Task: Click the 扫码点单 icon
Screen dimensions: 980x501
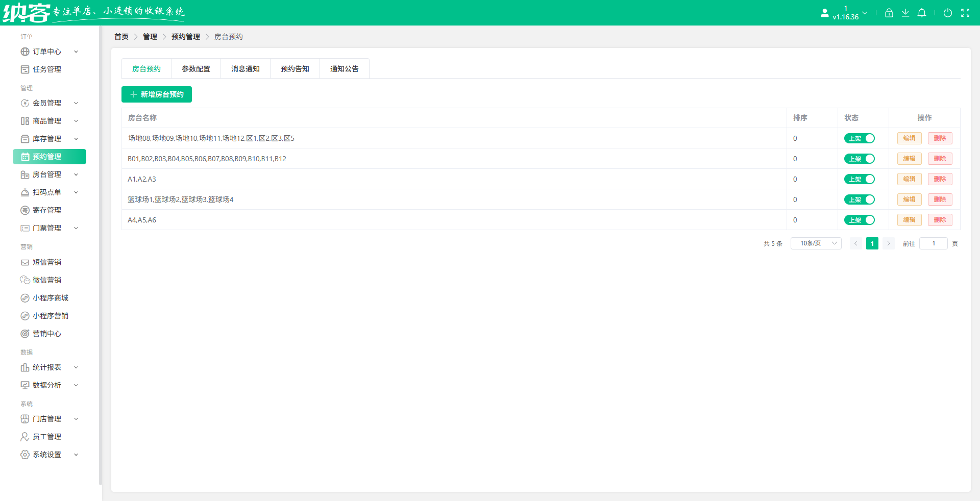Action: [x=25, y=192]
